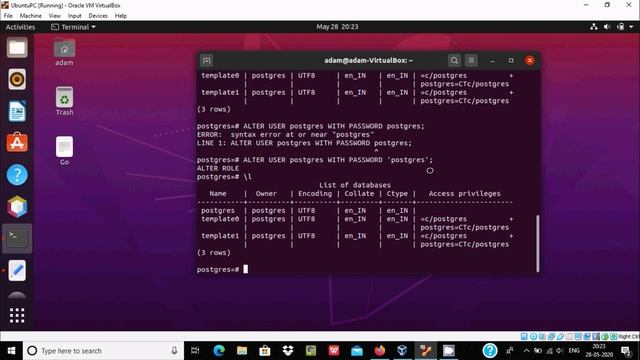Open the VirtualBox View menu
Viewport: 640px width, 360px height.
[55, 16]
